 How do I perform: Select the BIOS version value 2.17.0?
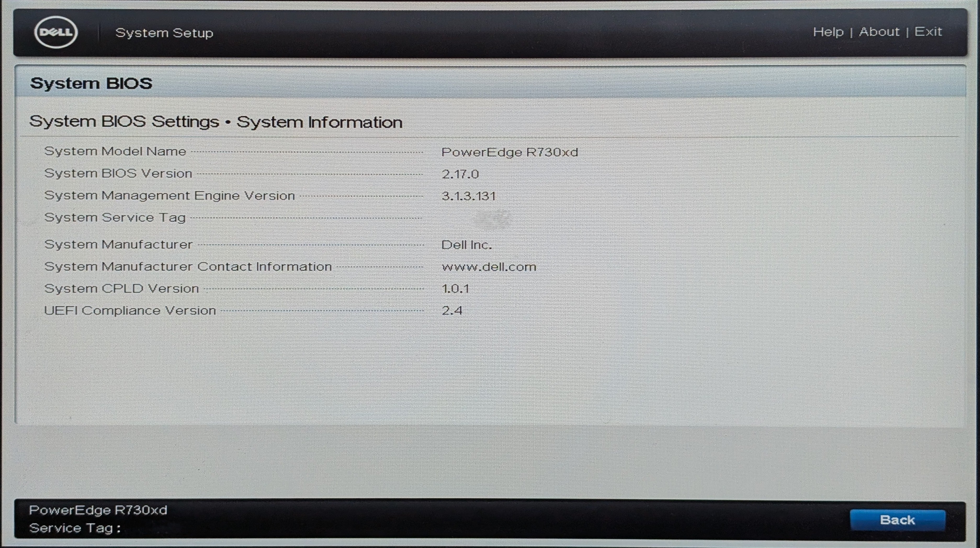coord(460,174)
